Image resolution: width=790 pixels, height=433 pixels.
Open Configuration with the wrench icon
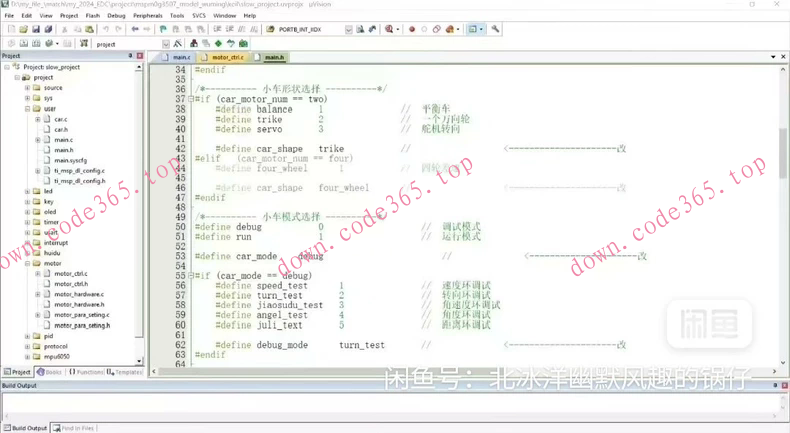(495, 29)
